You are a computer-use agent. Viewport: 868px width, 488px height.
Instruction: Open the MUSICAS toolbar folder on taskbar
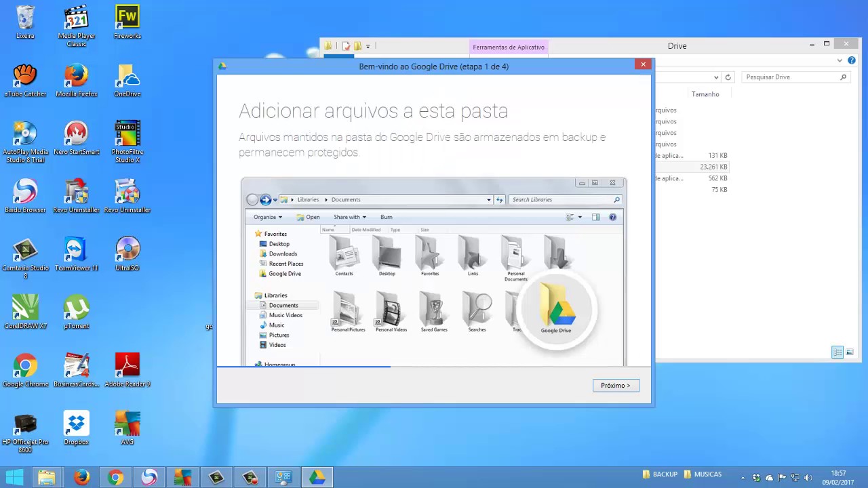(x=703, y=474)
